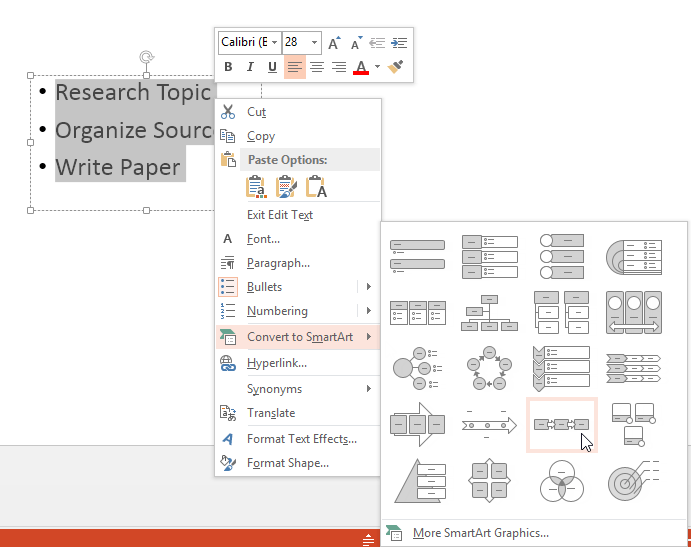Select Align Right in the mini toolbar
Screen dimensions: 691x547
coord(338,67)
